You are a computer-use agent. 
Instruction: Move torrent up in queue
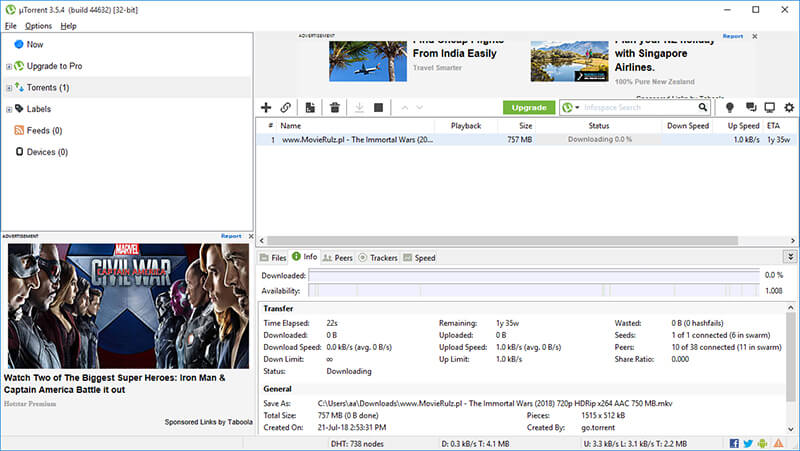pyautogui.click(x=405, y=108)
